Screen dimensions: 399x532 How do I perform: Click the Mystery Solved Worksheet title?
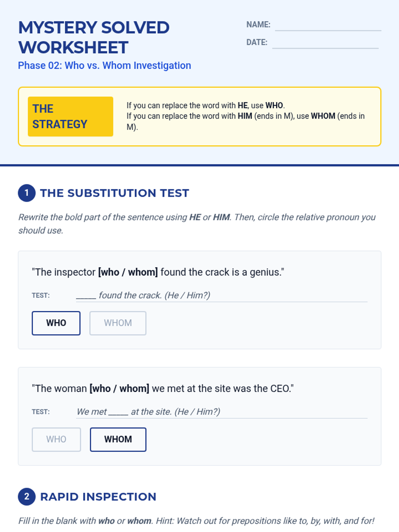pos(94,37)
